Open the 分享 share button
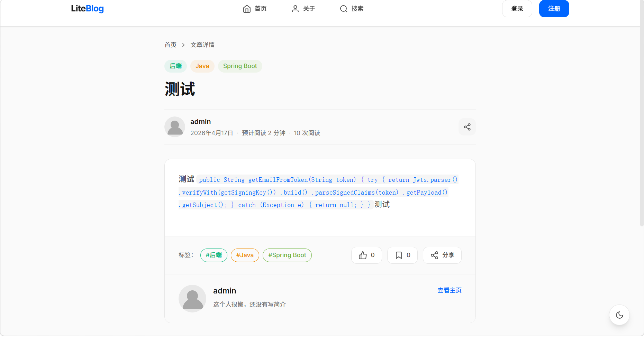Screen dimensions: 644x337 (442, 255)
